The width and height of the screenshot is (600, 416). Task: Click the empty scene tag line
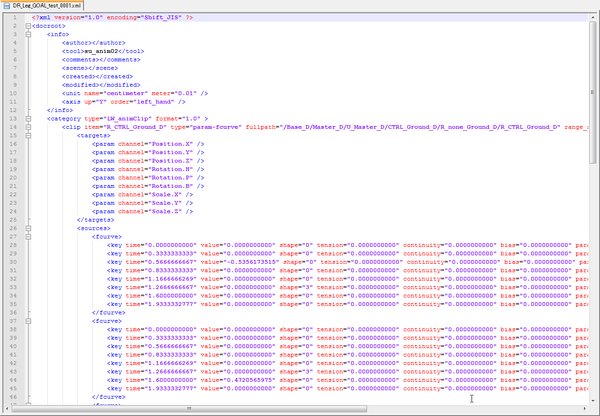tap(90, 68)
